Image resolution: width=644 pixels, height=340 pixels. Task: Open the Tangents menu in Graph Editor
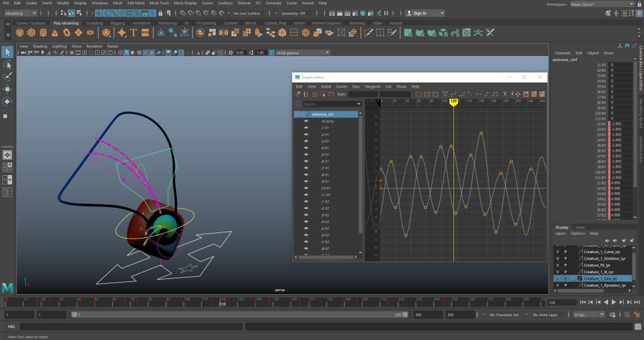[372, 86]
